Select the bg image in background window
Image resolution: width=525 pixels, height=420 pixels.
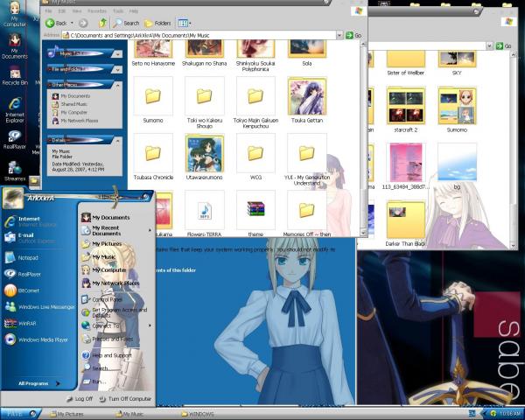tap(457, 165)
